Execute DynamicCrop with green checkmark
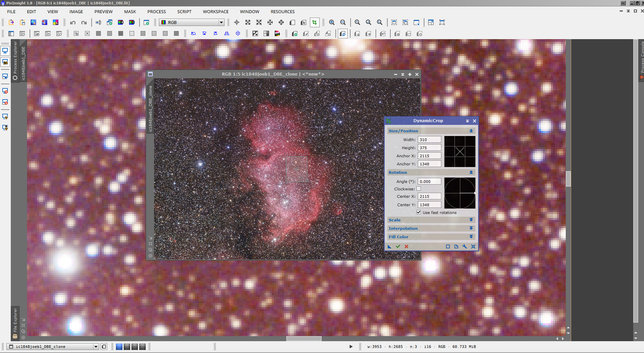Screen dimensions: 644x353 [398, 246]
